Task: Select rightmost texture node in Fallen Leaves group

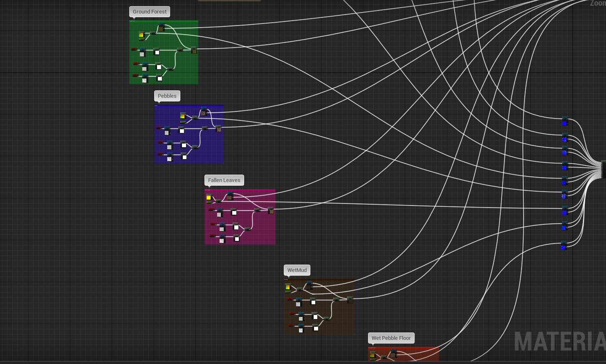Action: click(x=271, y=211)
